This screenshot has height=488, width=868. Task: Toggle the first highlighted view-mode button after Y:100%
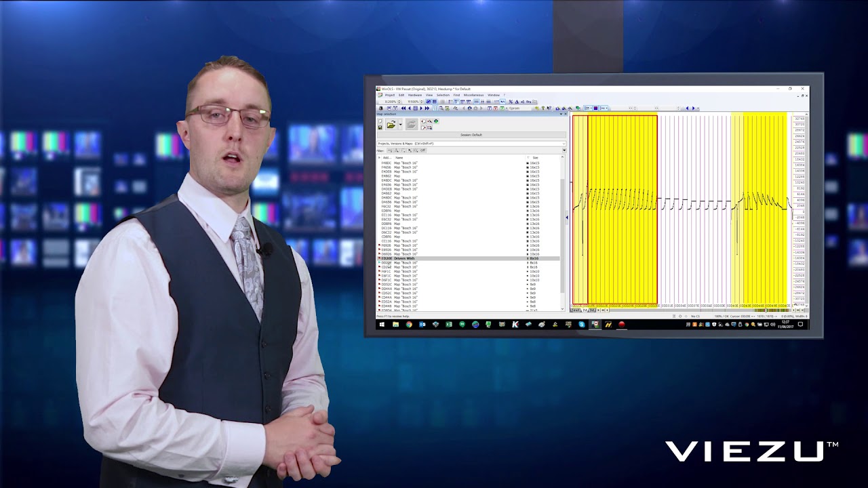(x=429, y=102)
